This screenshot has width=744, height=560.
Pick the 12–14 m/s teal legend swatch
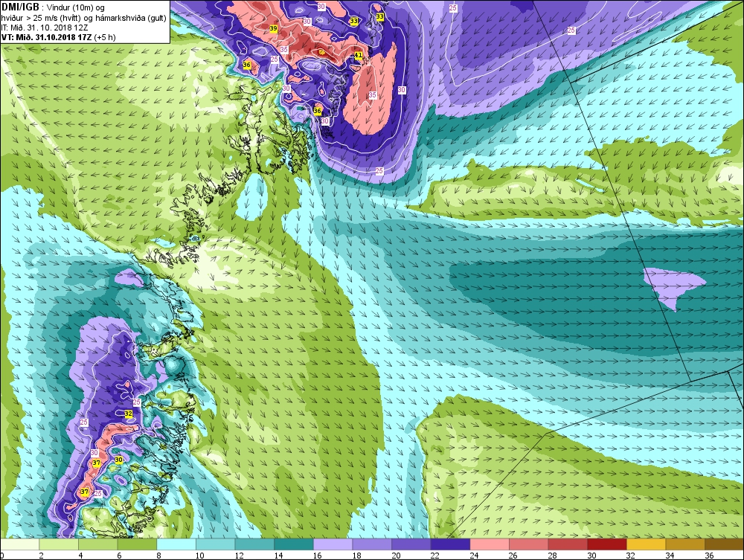pos(254,544)
